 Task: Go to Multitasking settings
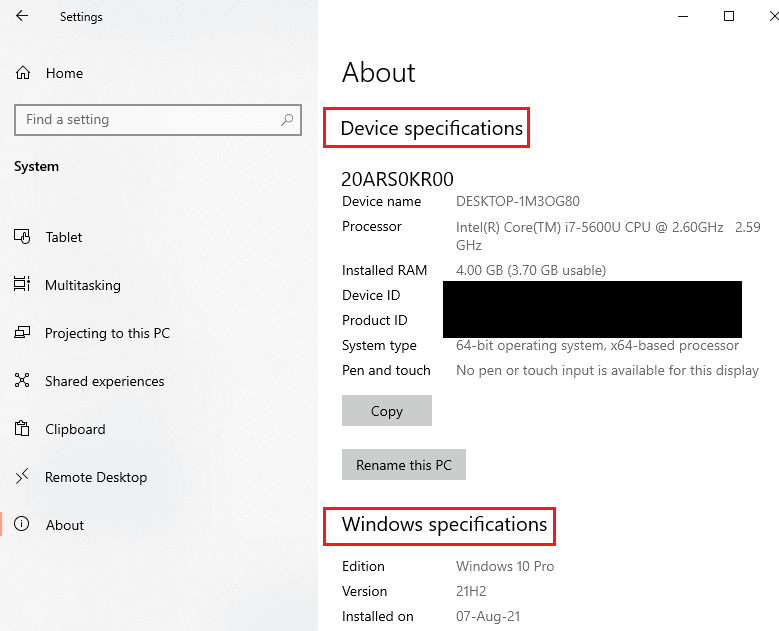click(x=83, y=285)
